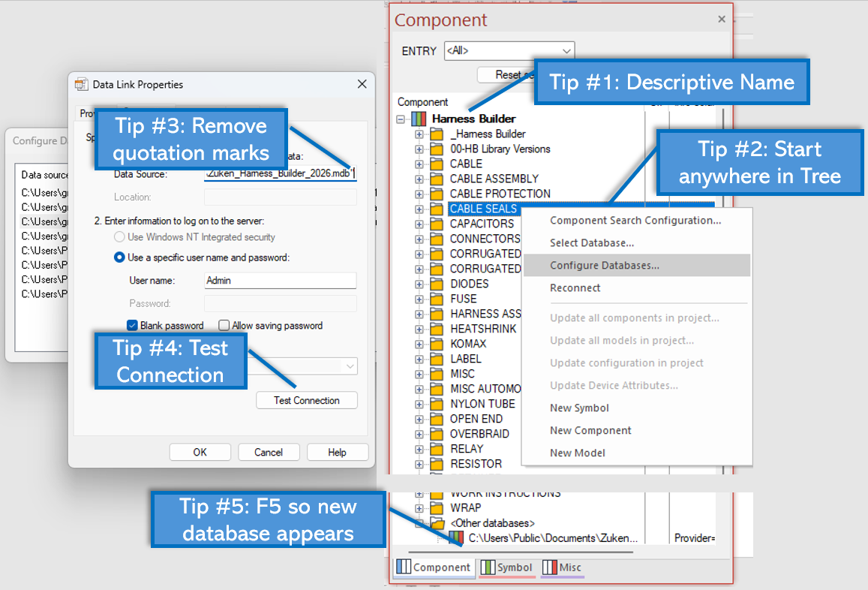Check Allow saving password checkbox
The width and height of the screenshot is (868, 590).
[x=224, y=325]
